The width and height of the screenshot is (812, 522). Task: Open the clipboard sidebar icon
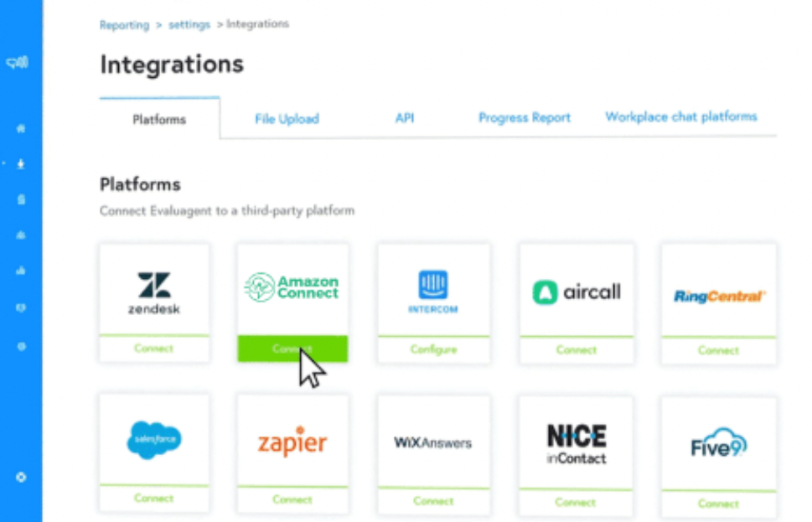point(21,199)
